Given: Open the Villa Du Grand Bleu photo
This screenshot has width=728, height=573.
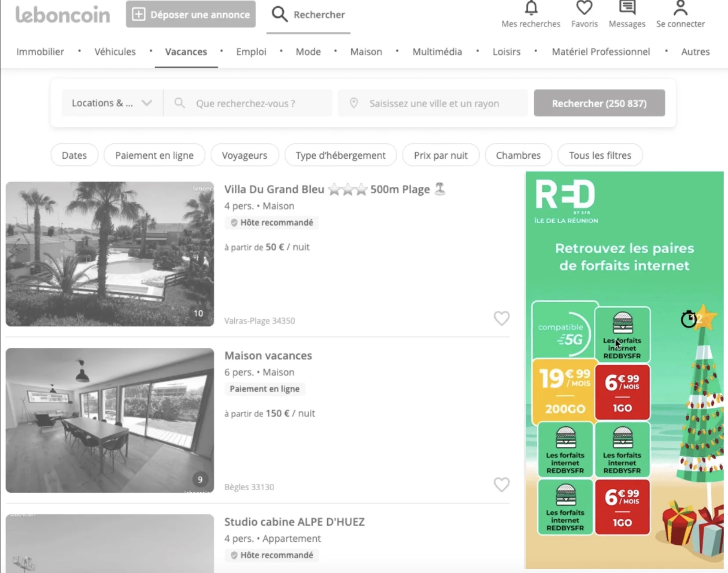Looking at the screenshot, I should point(110,254).
